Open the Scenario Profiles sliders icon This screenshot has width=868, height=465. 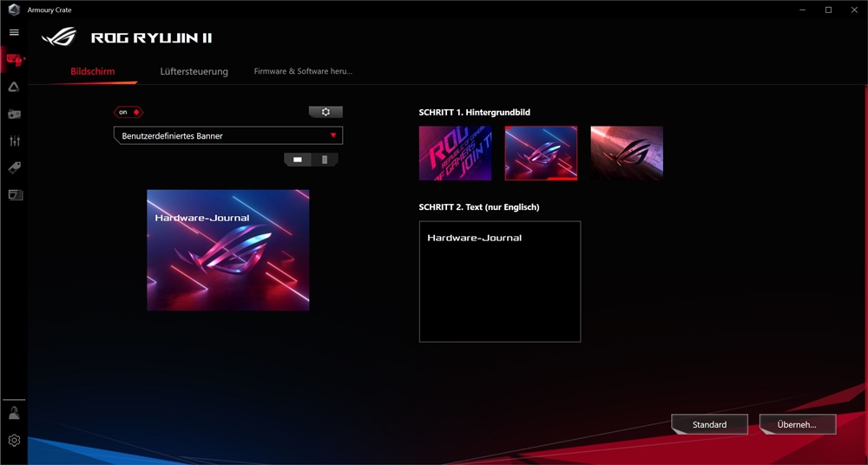tap(15, 141)
